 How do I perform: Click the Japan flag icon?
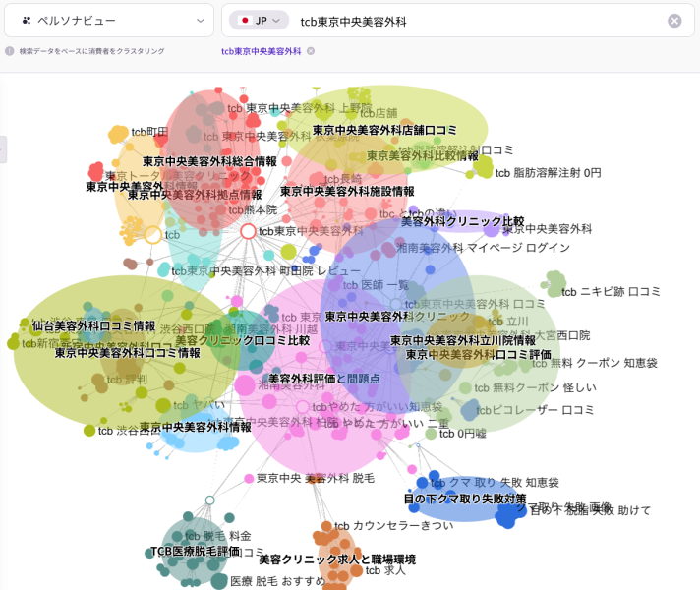[x=245, y=21]
